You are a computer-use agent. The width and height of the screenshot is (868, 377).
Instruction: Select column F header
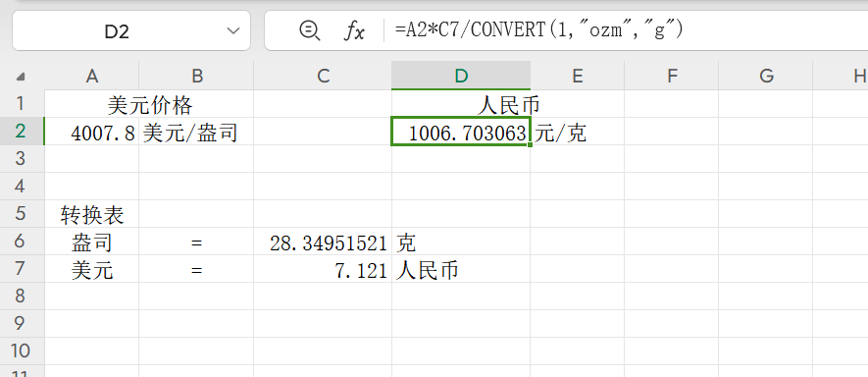click(672, 76)
